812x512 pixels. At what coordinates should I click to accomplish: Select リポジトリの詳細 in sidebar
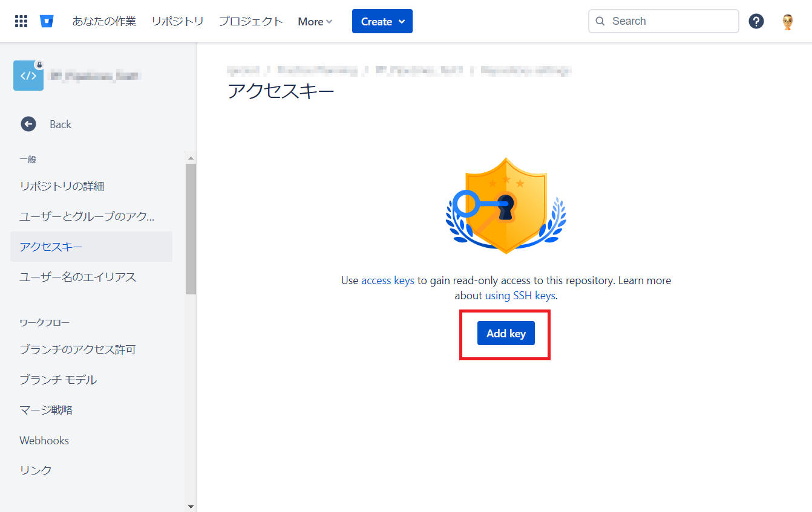pyautogui.click(x=62, y=186)
